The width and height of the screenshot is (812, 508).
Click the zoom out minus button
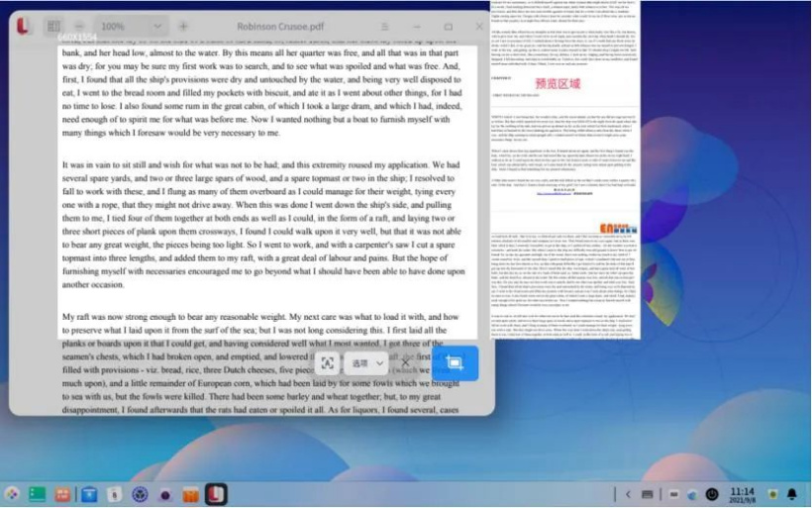pos(79,26)
